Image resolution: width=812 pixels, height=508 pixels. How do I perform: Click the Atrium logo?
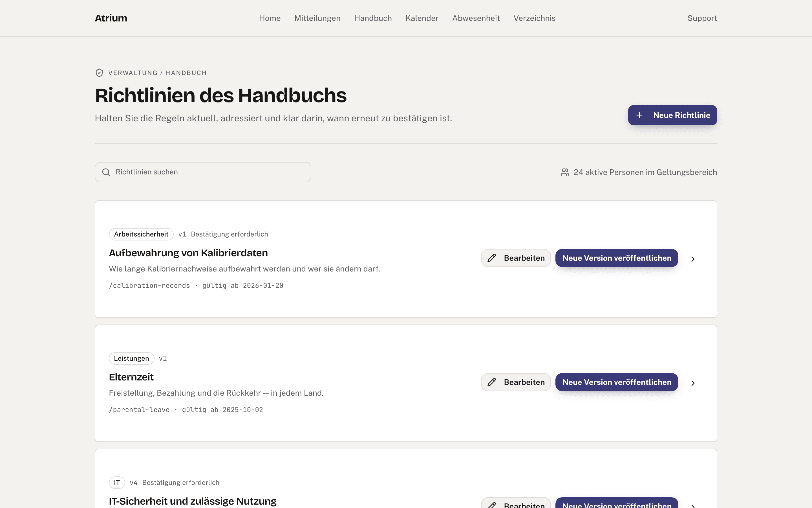[111, 18]
